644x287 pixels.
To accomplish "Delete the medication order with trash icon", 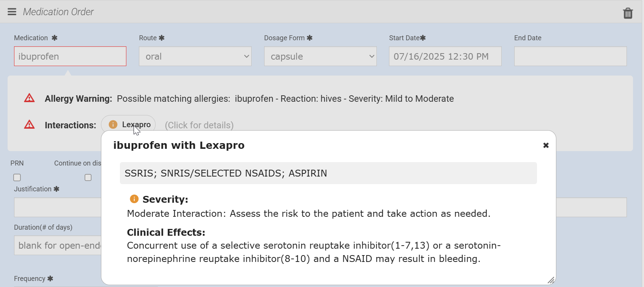I will [628, 13].
